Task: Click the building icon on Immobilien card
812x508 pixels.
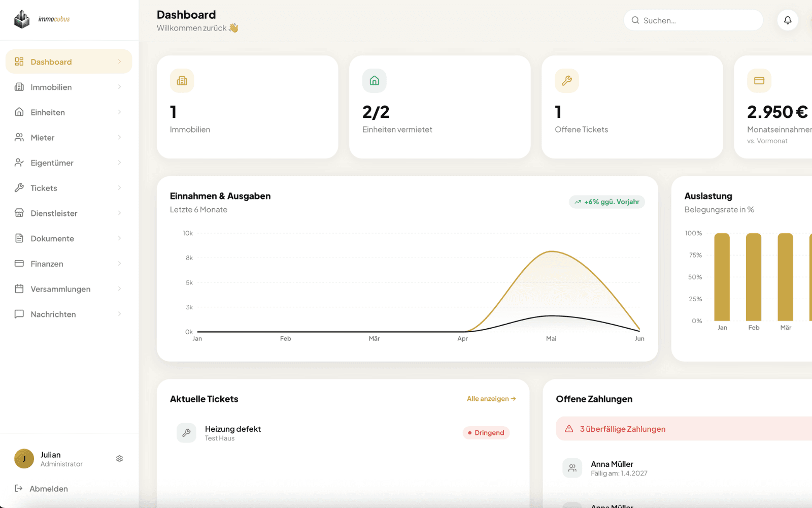Action: [x=182, y=81]
